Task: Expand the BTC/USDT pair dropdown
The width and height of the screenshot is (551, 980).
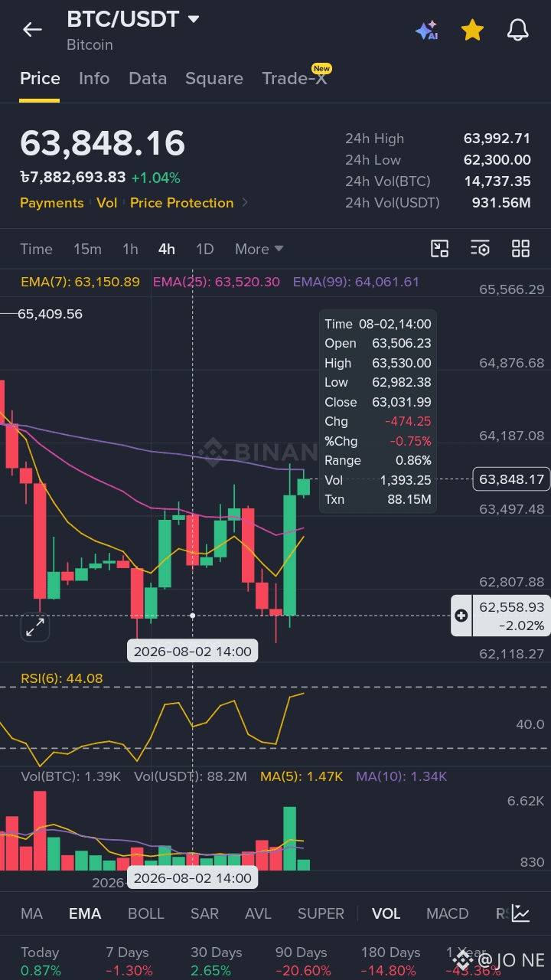Action: point(194,19)
